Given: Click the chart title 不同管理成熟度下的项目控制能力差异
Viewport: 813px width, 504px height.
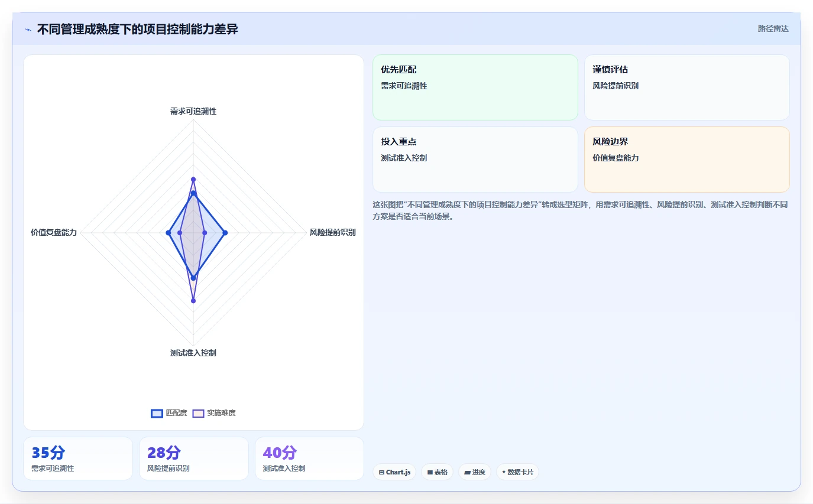Looking at the screenshot, I should (137, 29).
